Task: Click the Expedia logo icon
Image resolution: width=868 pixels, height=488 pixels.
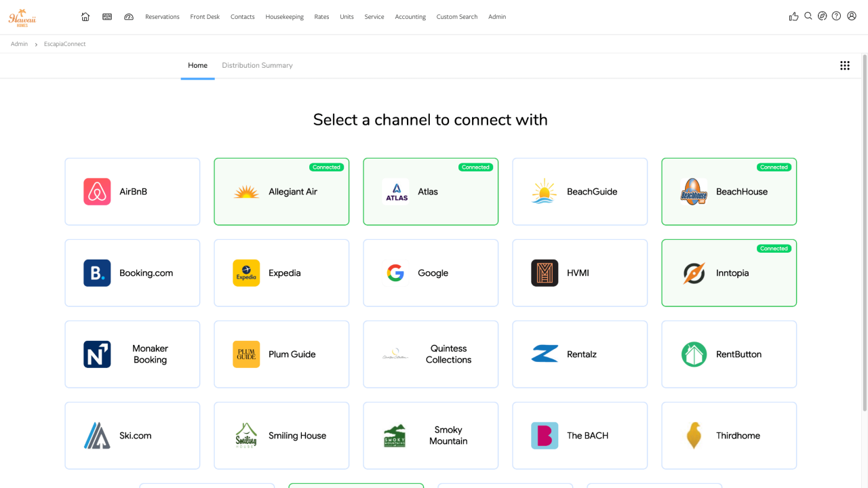Action: [246, 273]
